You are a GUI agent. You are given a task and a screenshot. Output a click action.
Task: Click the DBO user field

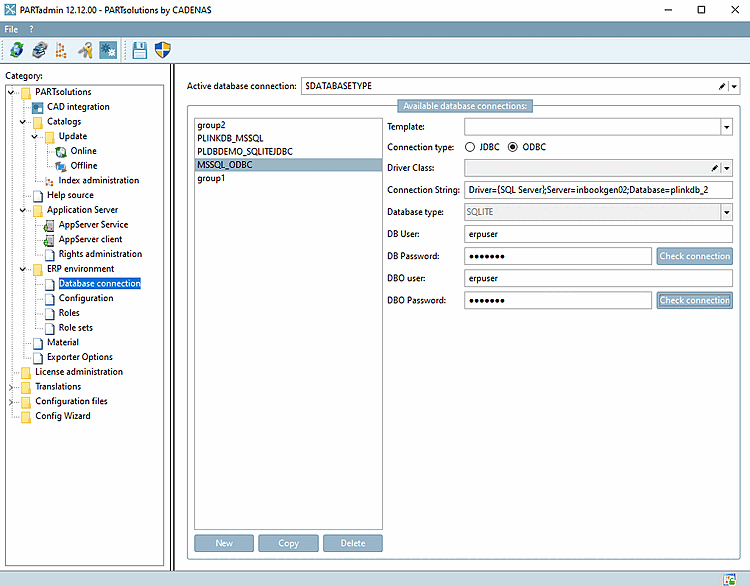598,278
